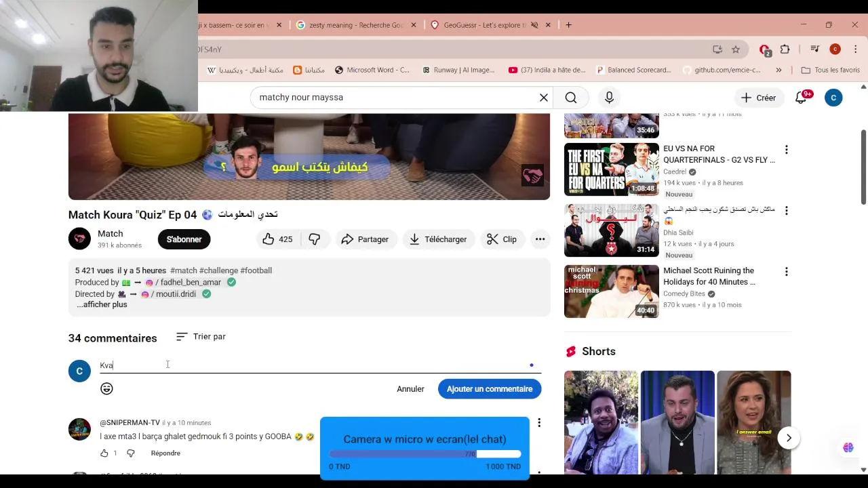This screenshot has height=488, width=868.
Task: Open the github.com/emcie-c... bookmark
Action: pos(722,70)
